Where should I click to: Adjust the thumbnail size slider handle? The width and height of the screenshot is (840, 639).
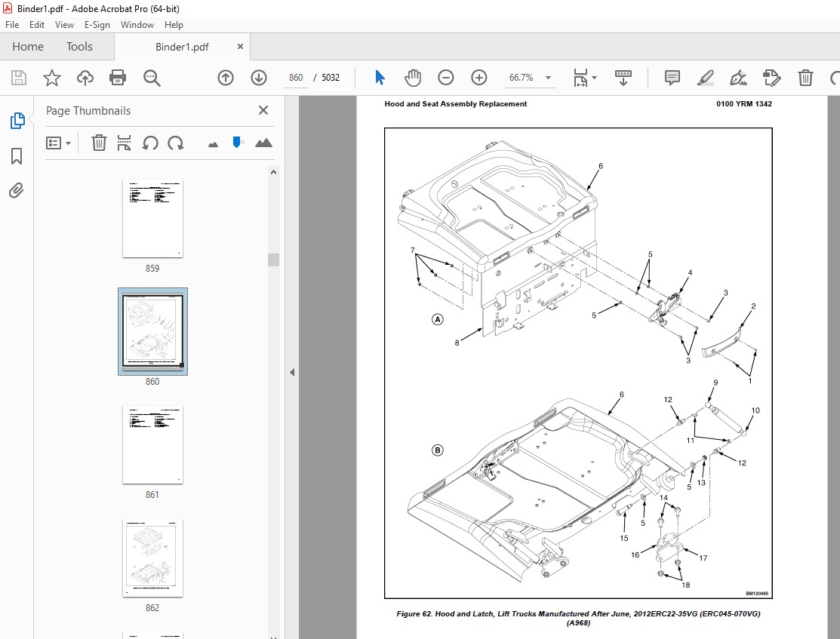pos(237,142)
